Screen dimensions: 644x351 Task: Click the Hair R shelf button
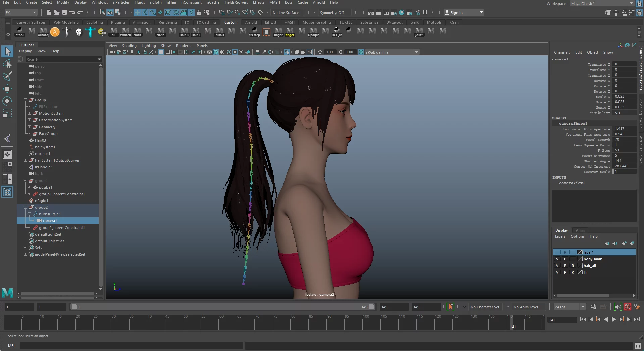coord(184,32)
